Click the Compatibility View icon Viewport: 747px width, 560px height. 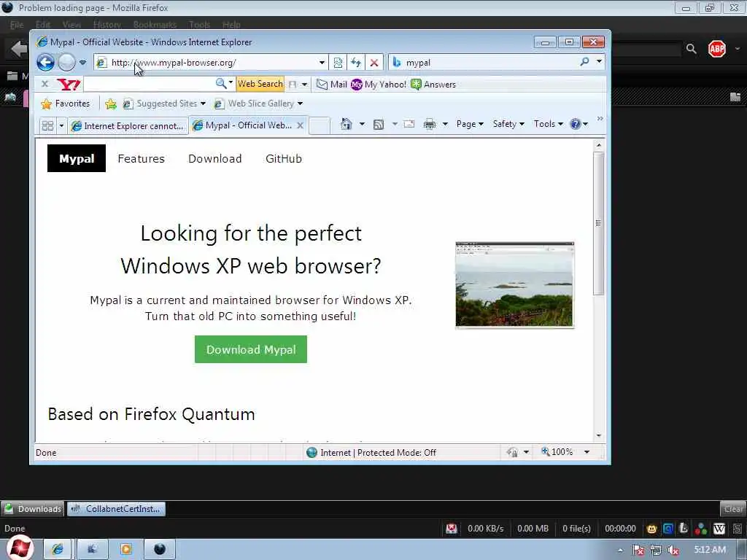pyautogui.click(x=338, y=63)
